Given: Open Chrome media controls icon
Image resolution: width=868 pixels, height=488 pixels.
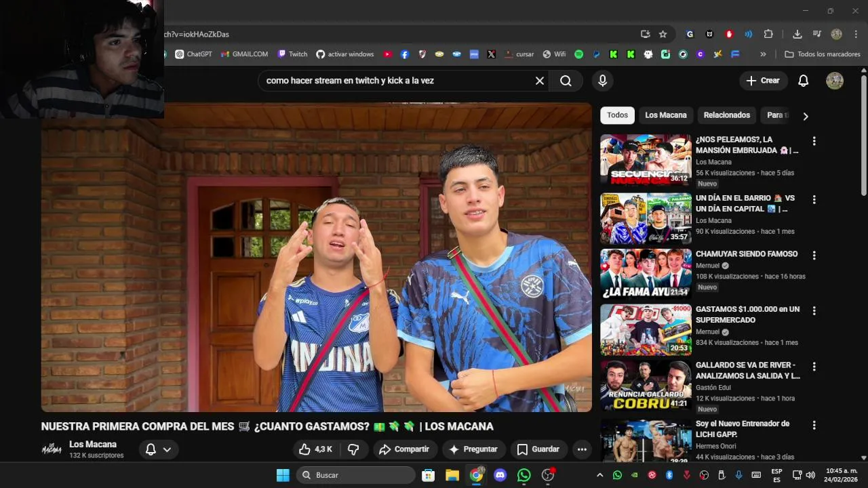Looking at the screenshot, I should [816, 34].
